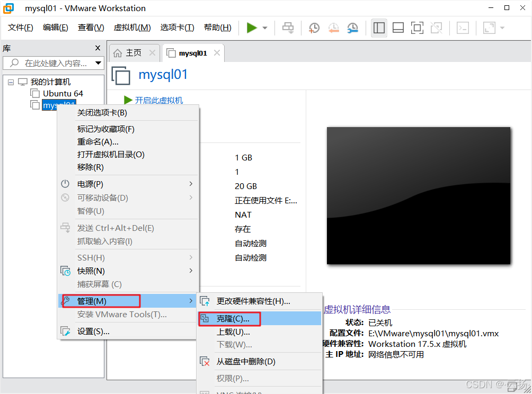
Task: Click the mysql01 VM icon beside title
Action: pyautogui.click(x=121, y=75)
